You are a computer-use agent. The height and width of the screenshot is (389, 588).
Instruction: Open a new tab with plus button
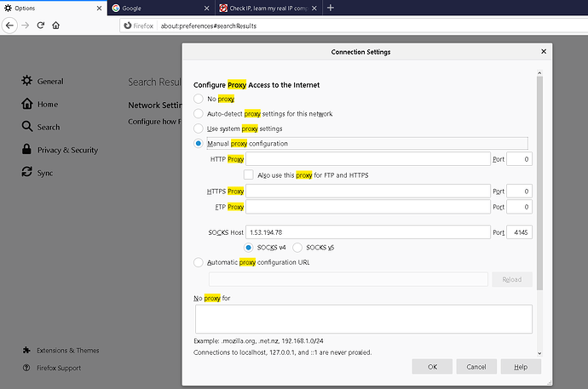tap(331, 8)
